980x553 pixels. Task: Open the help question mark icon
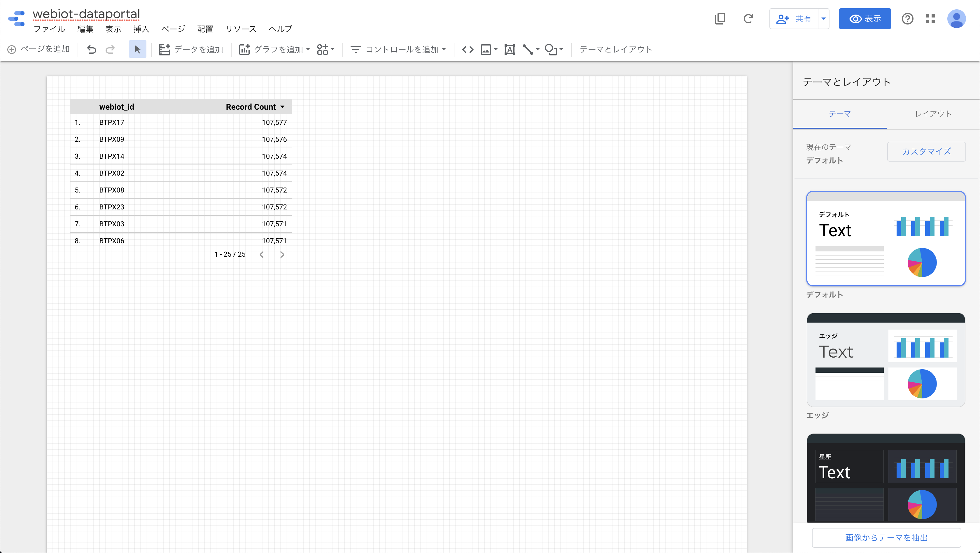point(907,19)
